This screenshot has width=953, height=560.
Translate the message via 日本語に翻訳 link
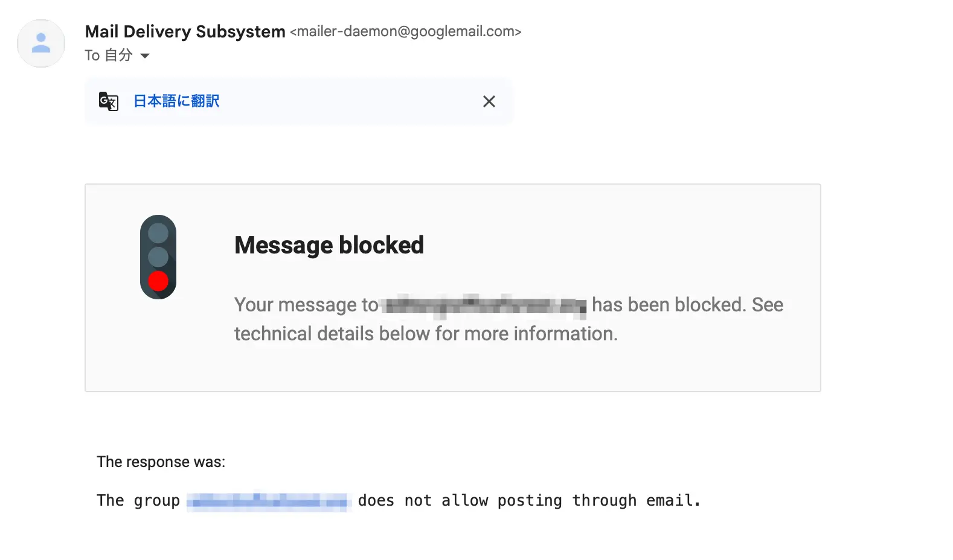pyautogui.click(x=176, y=101)
